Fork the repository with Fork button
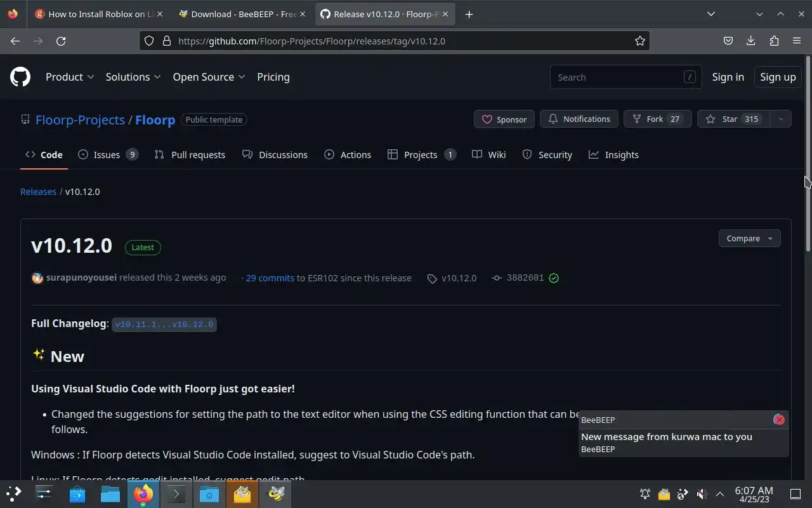812x508 pixels. coord(657,119)
